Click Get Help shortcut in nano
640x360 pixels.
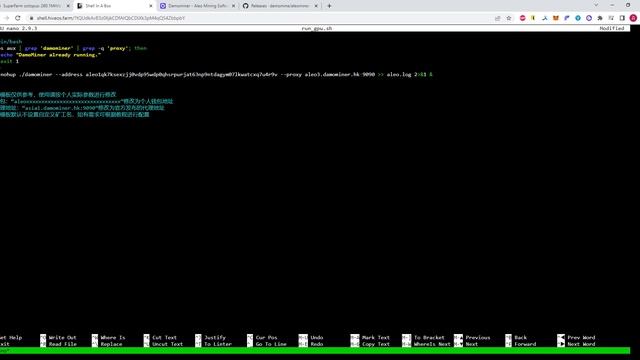tap(11, 338)
